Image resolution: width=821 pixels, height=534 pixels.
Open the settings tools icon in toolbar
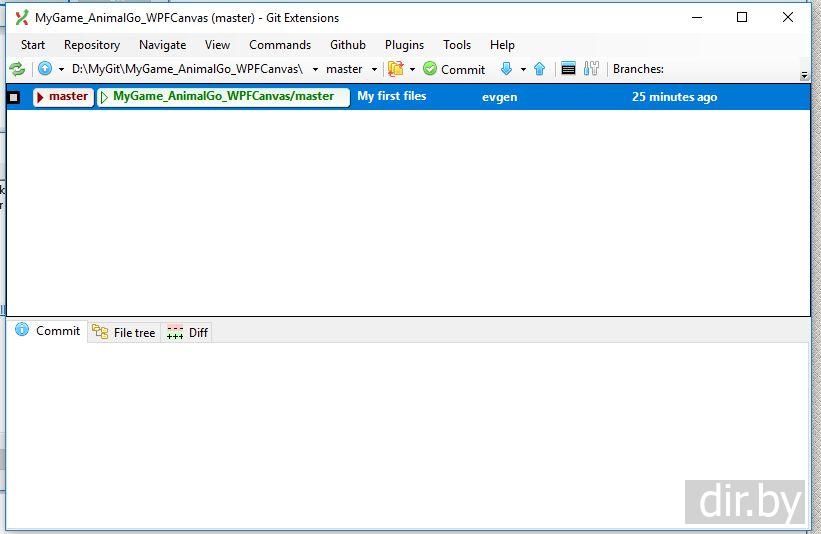pos(591,69)
